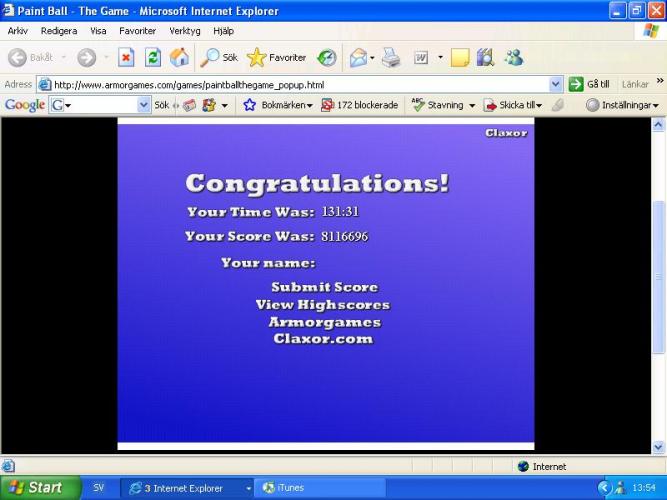Click the Google toolbar search field
Viewport: 667px width, 500px height.
click(x=99, y=105)
